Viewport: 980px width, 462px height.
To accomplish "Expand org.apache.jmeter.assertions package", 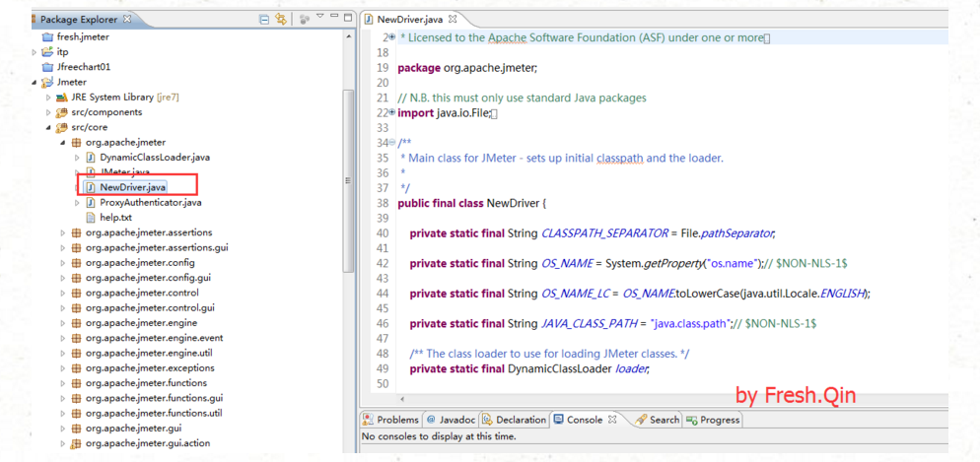I will click(62, 232).
